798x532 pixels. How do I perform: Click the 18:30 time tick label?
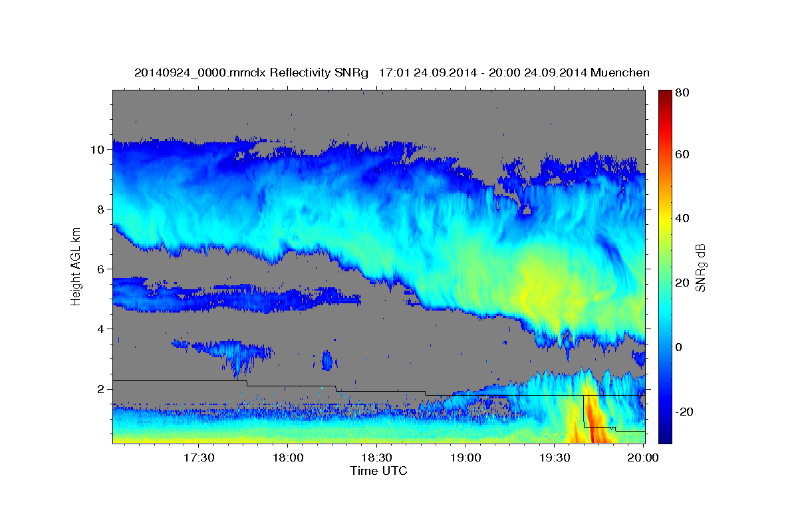pos(376,458)
